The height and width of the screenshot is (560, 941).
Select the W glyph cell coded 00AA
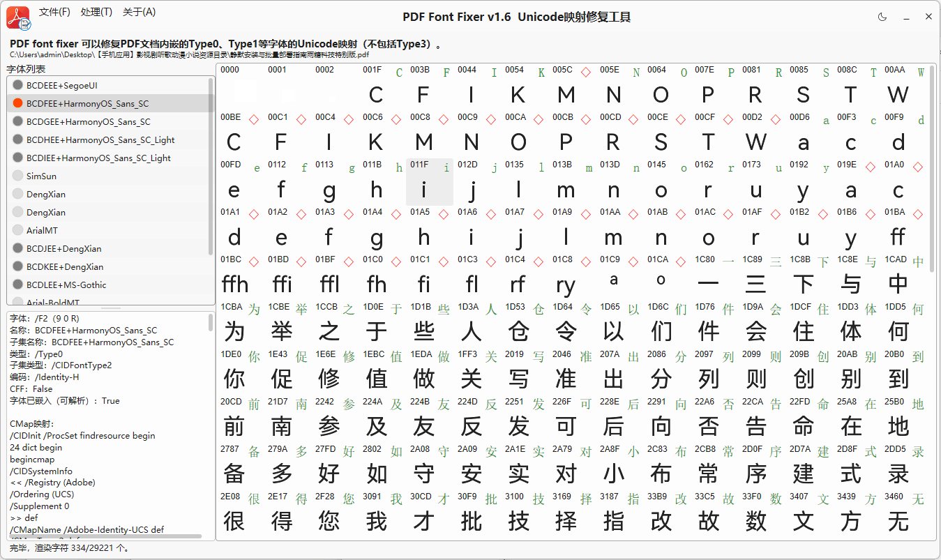click(x=904, y=86)
